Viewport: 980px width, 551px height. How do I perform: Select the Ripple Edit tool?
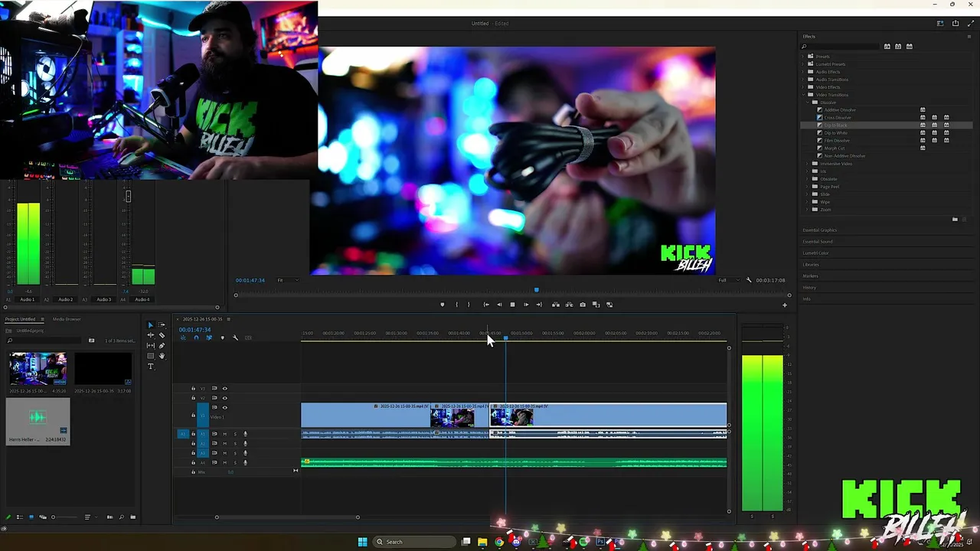[150, 335]
